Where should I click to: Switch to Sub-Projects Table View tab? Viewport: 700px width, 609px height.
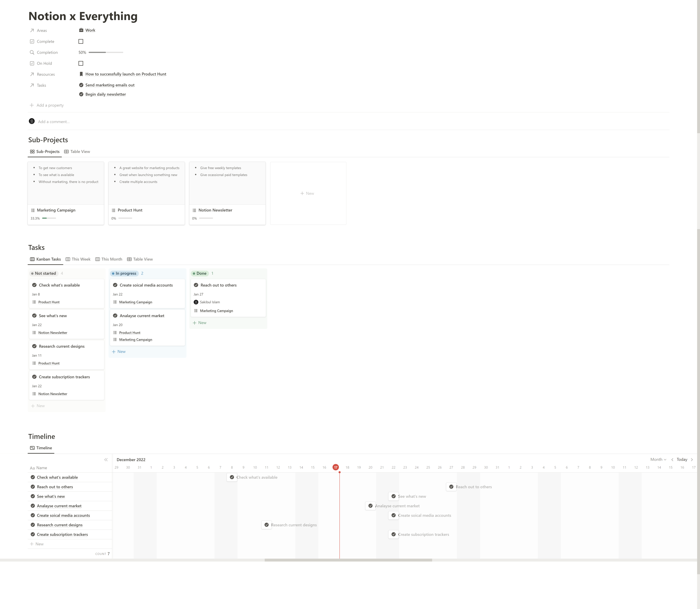pos(77,152)
